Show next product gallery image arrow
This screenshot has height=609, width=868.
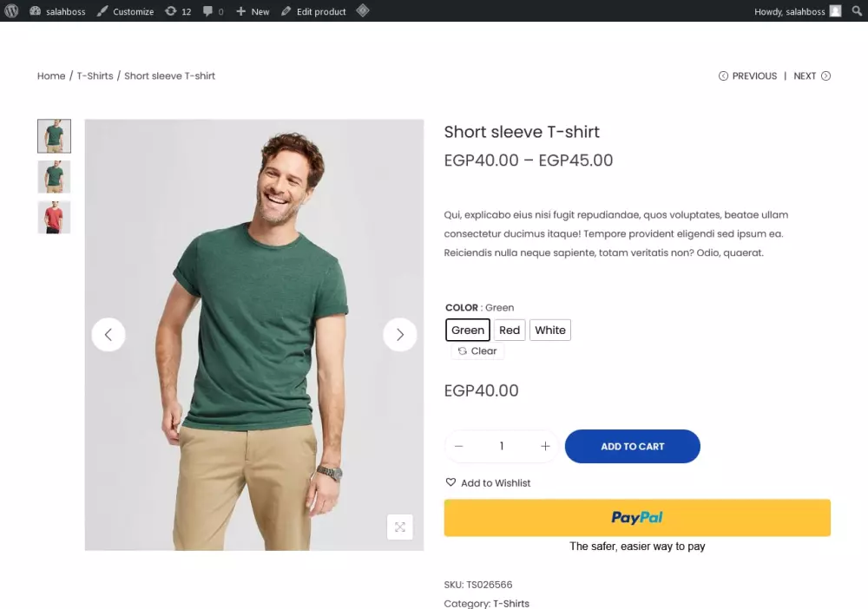(x=399, y=334)
